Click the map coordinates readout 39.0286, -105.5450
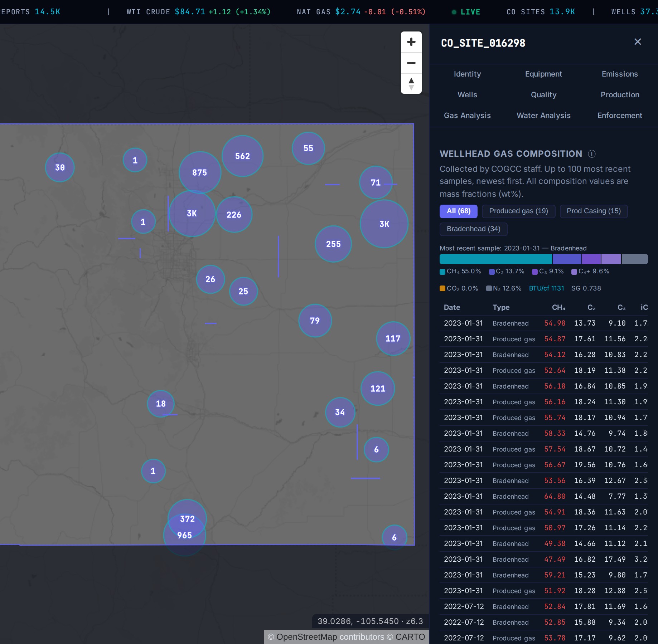 pyautogui.click(x=370, y=621)
